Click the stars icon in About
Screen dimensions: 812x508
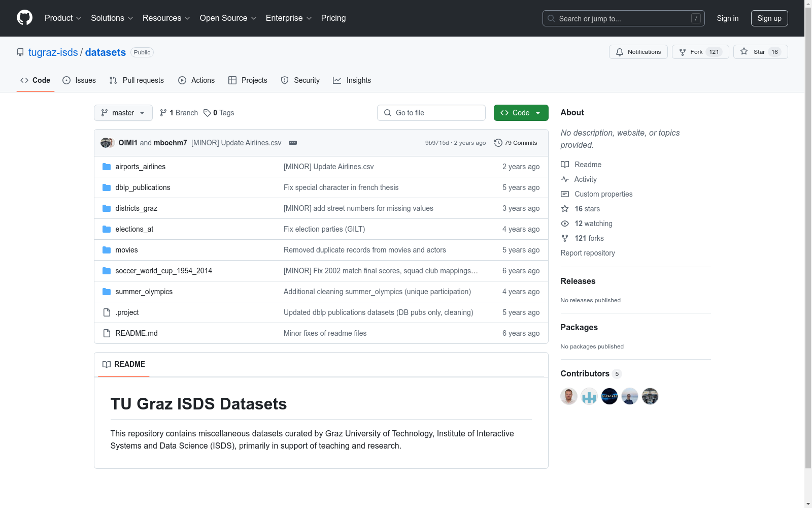(565, 209)
